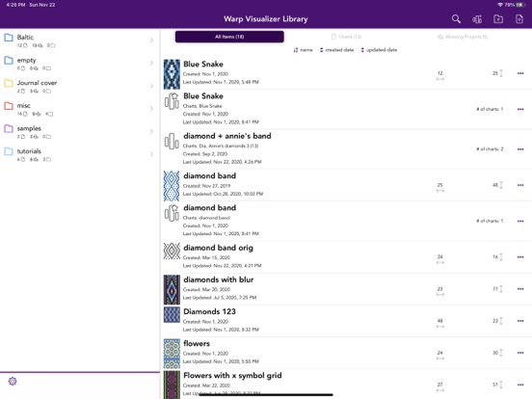Image resolution: width=532 pixels, height=399 pixels.
Task: Expand misc folder chevron
Action: click(151, 109)
